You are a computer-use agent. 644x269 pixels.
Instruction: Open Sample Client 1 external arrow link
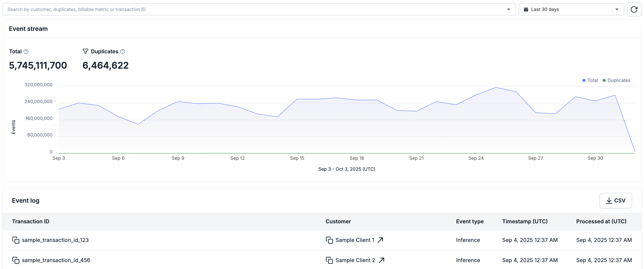click(x=380, y=240)
